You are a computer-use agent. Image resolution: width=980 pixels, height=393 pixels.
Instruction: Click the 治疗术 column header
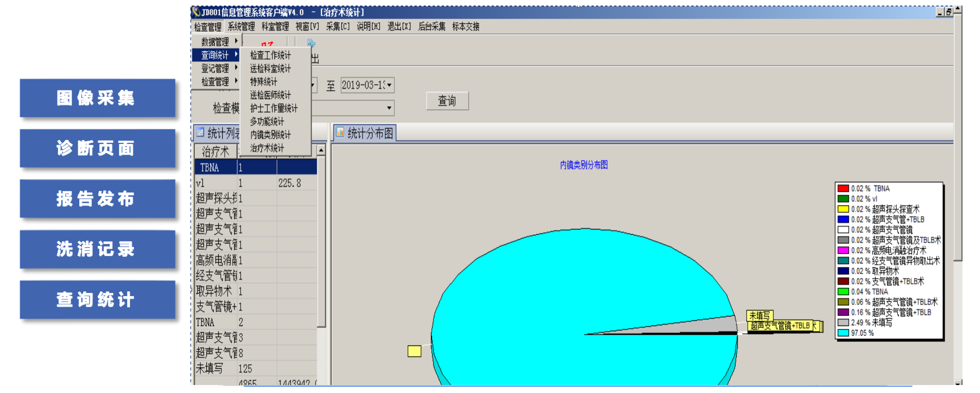216,151
